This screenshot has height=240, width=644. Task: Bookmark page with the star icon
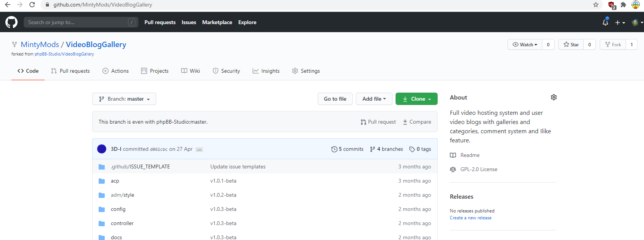(x=595, y=5)
